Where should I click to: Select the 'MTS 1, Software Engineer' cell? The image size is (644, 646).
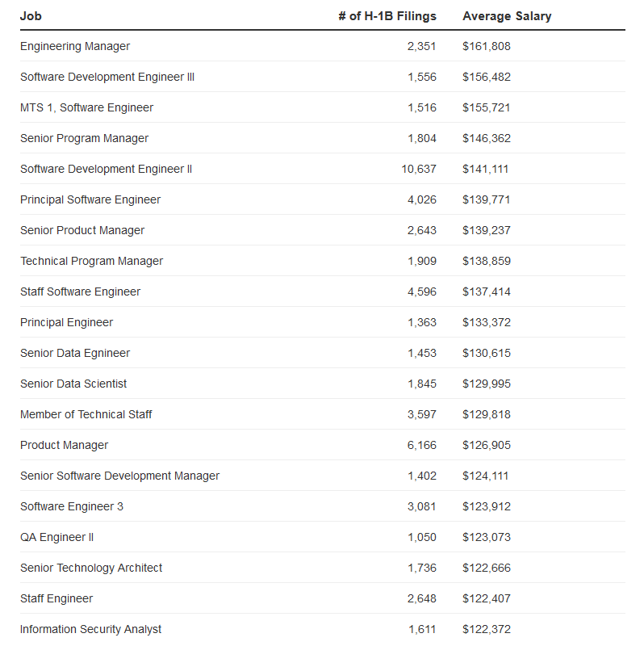(x=86, y=107)
